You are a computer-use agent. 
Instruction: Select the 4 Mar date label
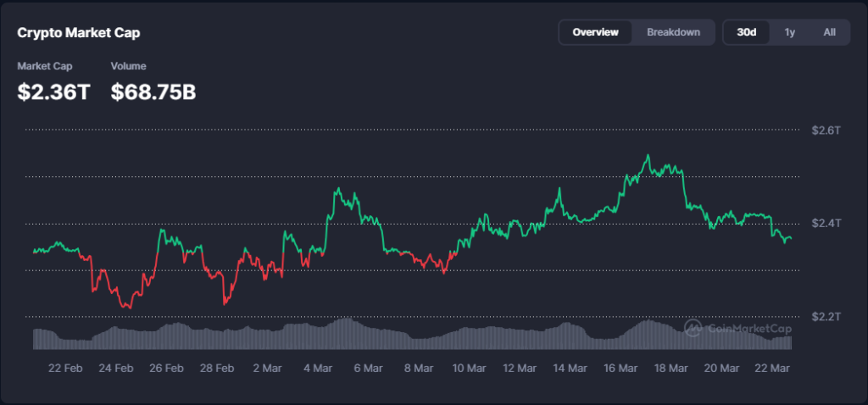tap(317, 369)
